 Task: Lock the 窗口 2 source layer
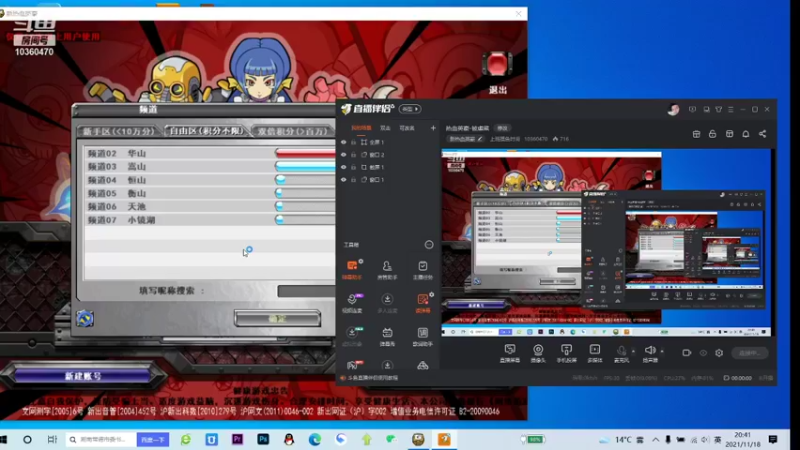[353, 155]
